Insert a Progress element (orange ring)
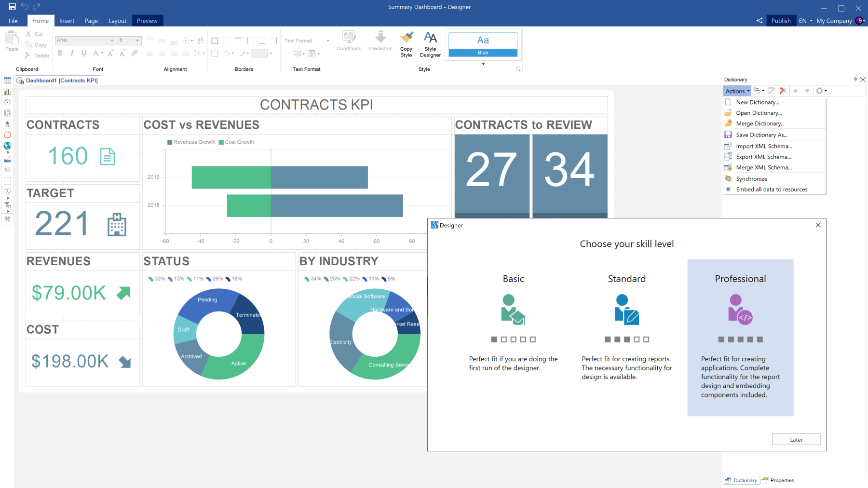 tap(7, 135)
